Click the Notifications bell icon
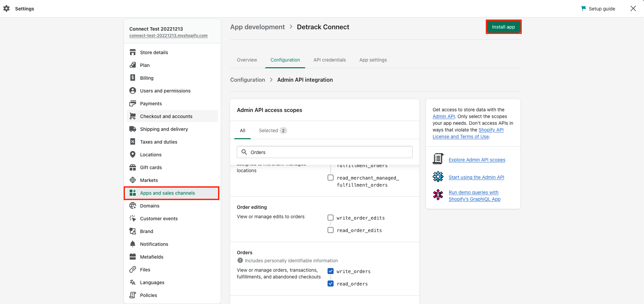This screenshot has width=644, height=304. (x=133, y=244)
